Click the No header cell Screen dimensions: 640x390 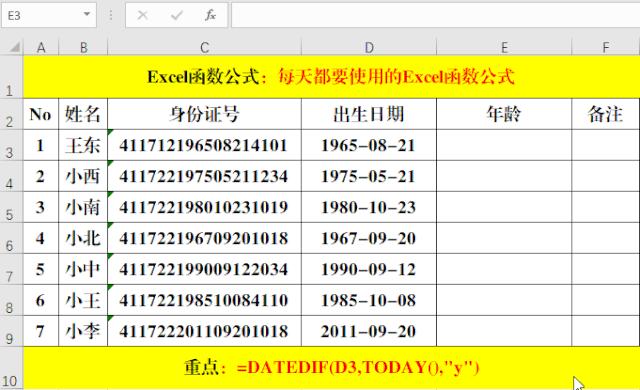tap(41, 114)
